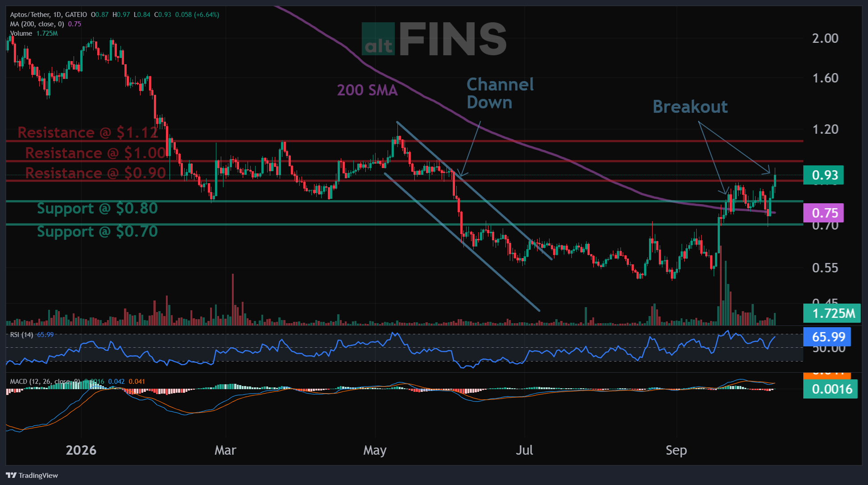This screenshot has height=485, width=868.
Task: Select the Volume 1.725M legend line
Action: click(34, 33)
